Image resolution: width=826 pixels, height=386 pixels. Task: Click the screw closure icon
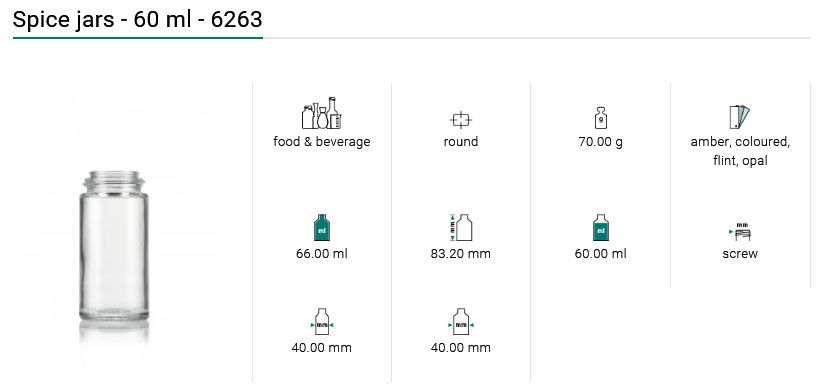(x=740, y=232)
